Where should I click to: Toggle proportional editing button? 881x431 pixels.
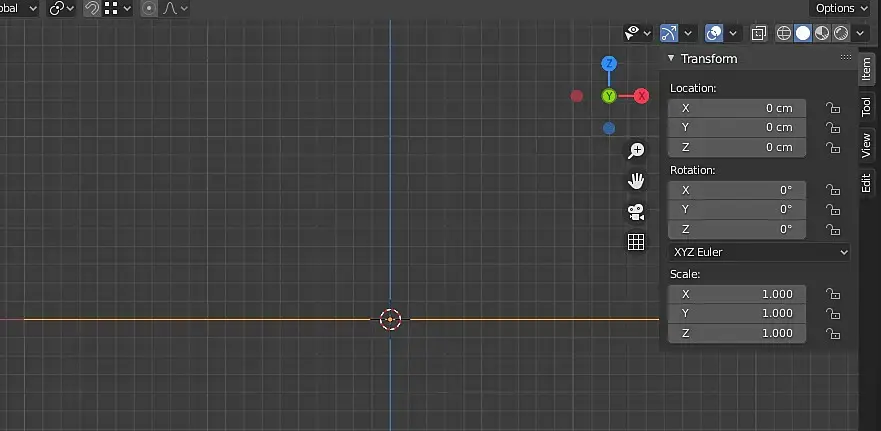click(x=149, y=8)
